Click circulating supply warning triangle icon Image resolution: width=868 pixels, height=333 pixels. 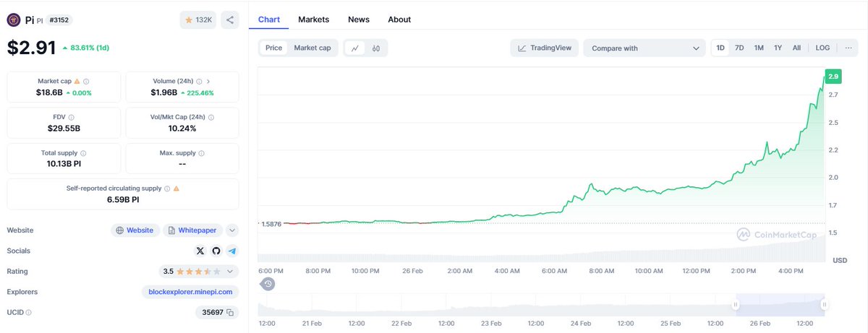tap(176, 188)
